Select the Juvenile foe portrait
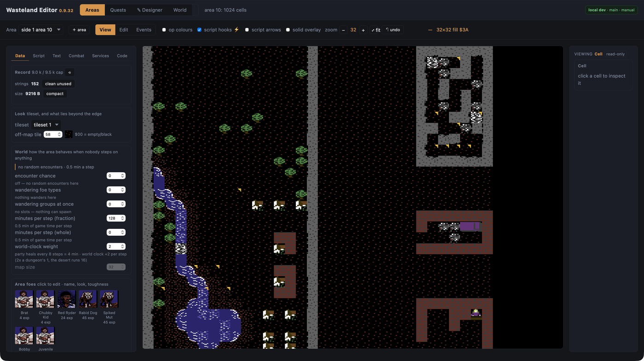The height and width of the screenshot is (361, 644). click(46, 336)
